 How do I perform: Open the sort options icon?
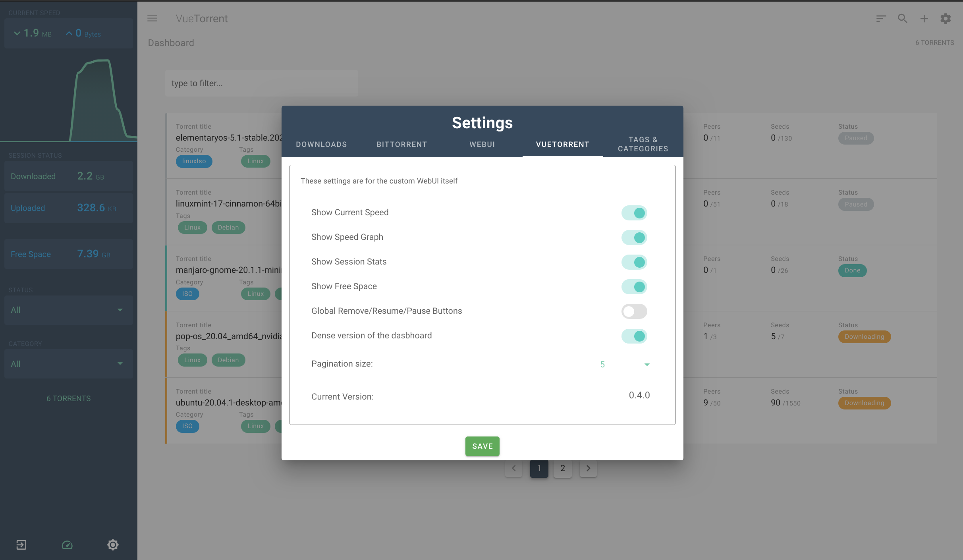pos(881,18)
